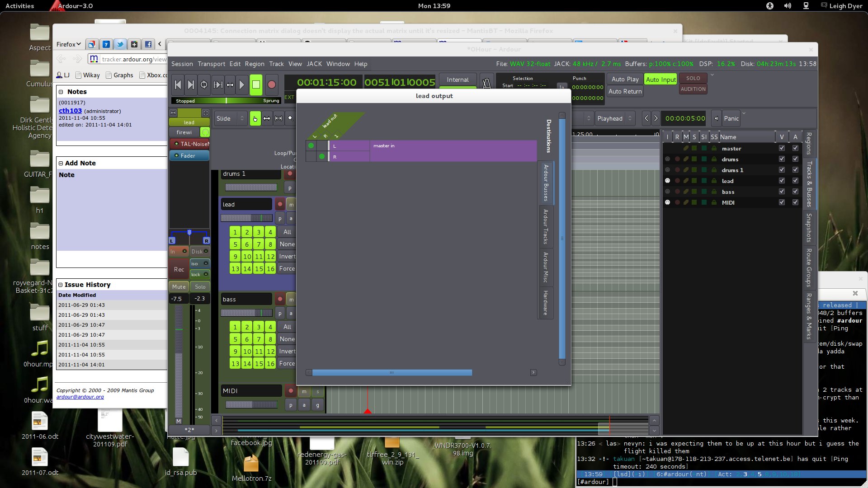The height and width of the screenshot is (488, 868).
Task: Toggle active checkbox for the MIDI track
Action: click(795, 202)
